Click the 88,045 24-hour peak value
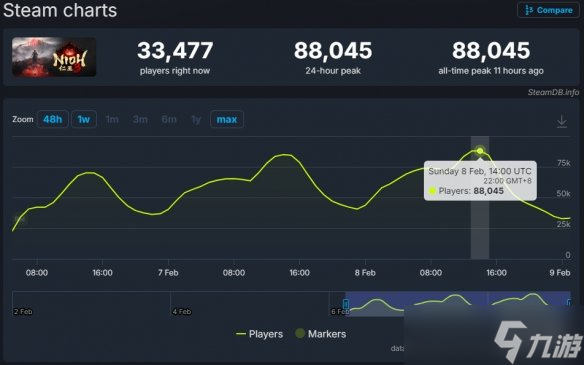This screenshot has height=365, width=584. 333,50
